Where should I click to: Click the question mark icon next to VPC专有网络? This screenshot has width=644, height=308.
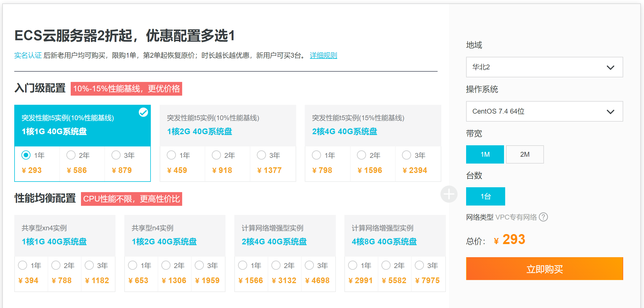(x=544, y=217)
